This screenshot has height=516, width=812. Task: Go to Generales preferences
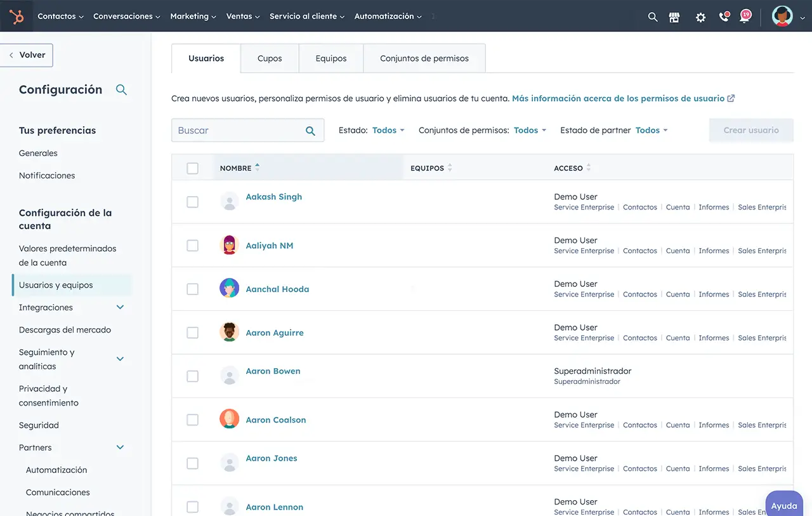[x=38, y=153]
